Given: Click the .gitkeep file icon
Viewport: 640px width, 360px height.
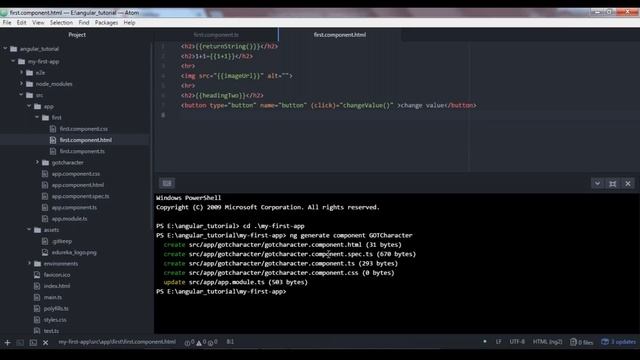Looking at the screenshot, I should tap(45, 241).
